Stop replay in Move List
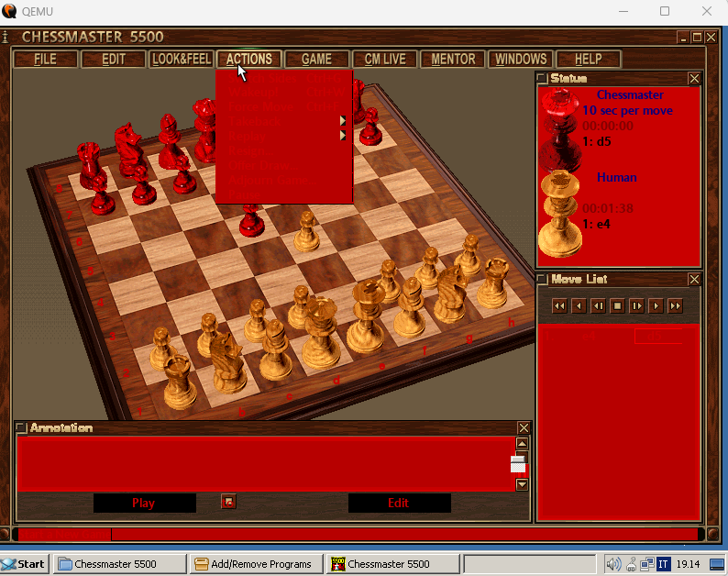 [x=617, y=306]
